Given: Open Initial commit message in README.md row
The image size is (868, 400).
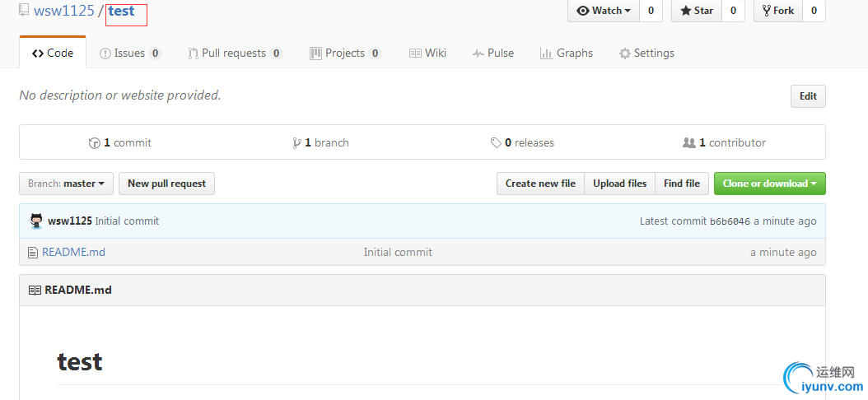Looking at the screenshot, I should pyautogui.click(x=398, y=253).
